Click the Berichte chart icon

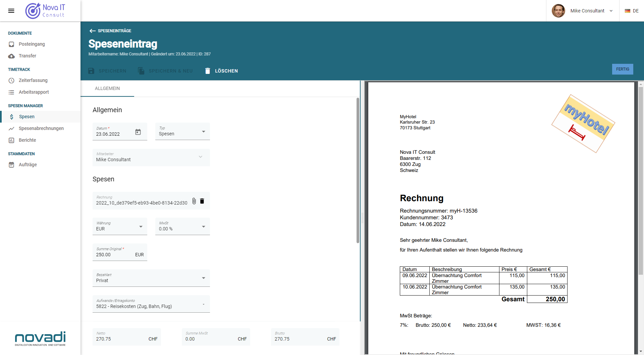tap(11, 140)
